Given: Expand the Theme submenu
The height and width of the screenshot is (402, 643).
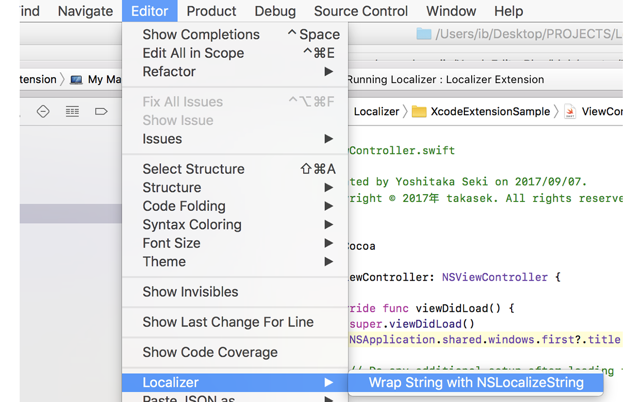Looking at the screenshot, I should tap(235, 261).
